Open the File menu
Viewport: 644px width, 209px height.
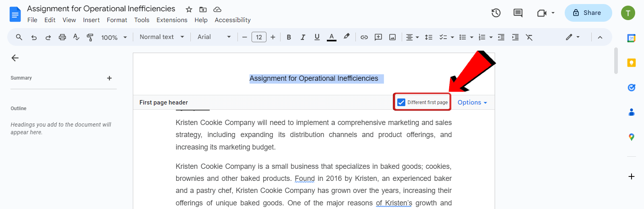pos(32,20)
